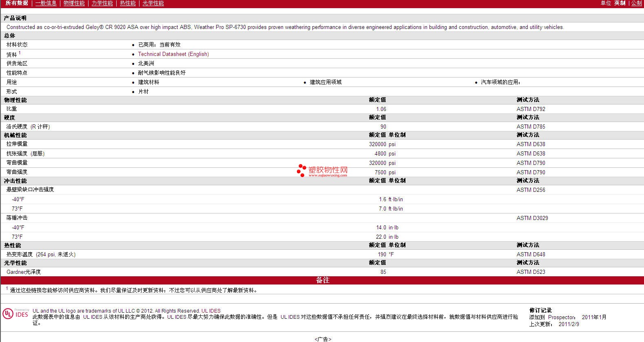The height and width of the screenshot is (342, 644).
Task: Click the 已商用: 当前有效 value
Action: pyautogui.click(x=159, y=44)
